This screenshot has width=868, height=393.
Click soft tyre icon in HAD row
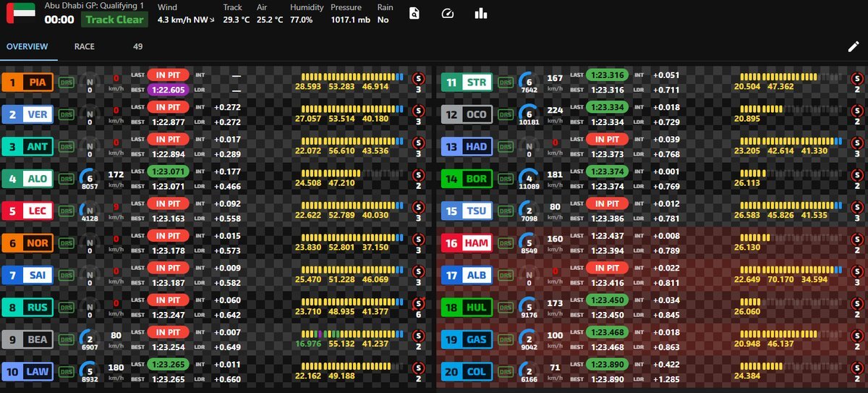point(857,143)
